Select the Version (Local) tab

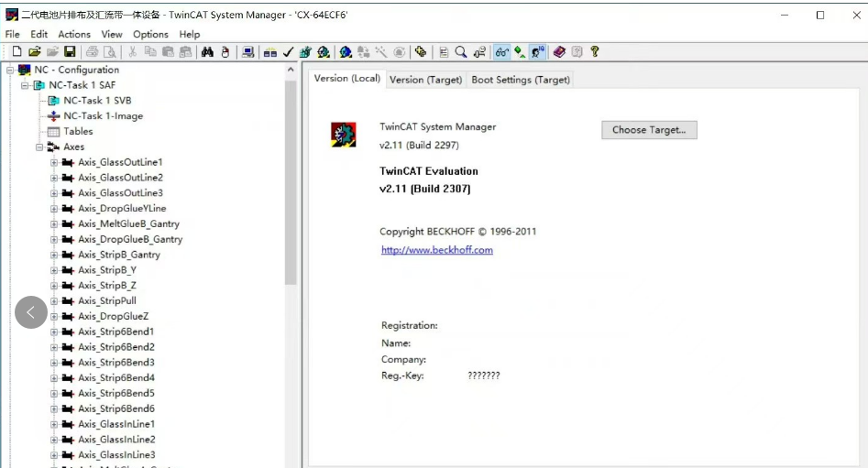point(347,79)
